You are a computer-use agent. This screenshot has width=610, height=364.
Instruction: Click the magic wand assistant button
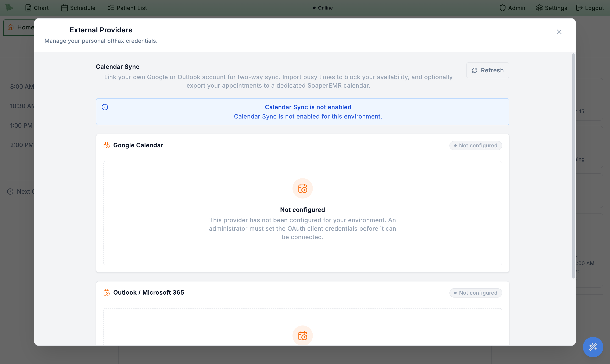click(x=593, y=347)
